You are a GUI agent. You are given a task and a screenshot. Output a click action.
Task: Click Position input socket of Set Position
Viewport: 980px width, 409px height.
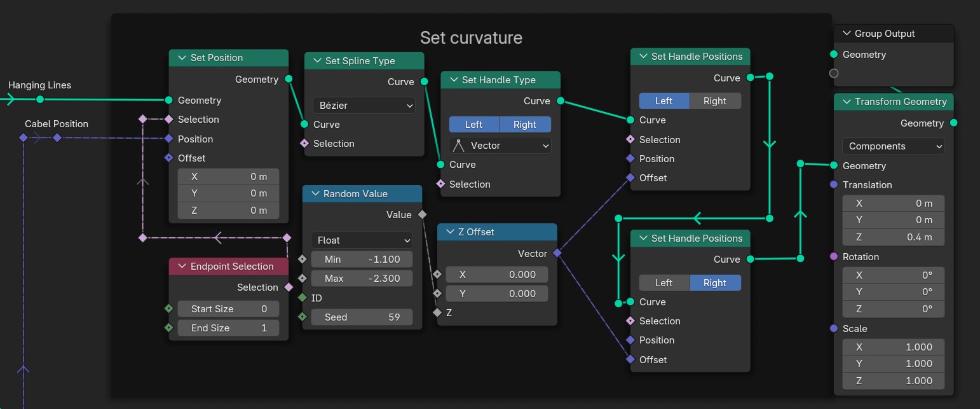point(168,139)
